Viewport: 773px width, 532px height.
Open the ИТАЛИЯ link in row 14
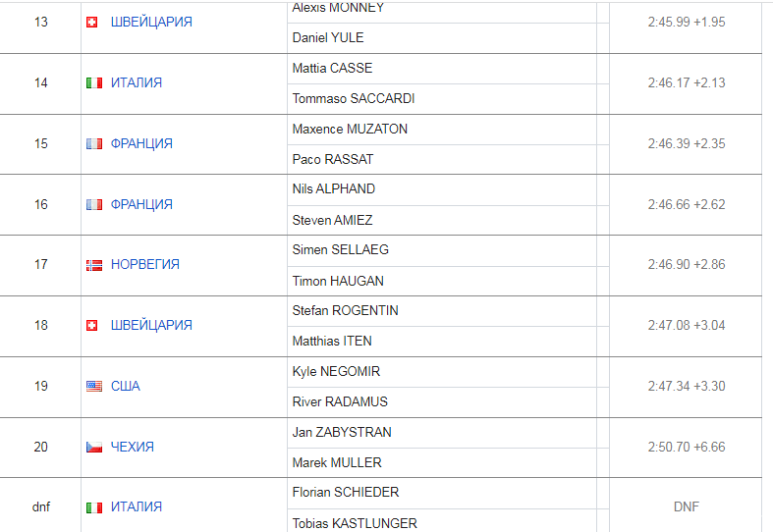(137, 82)
